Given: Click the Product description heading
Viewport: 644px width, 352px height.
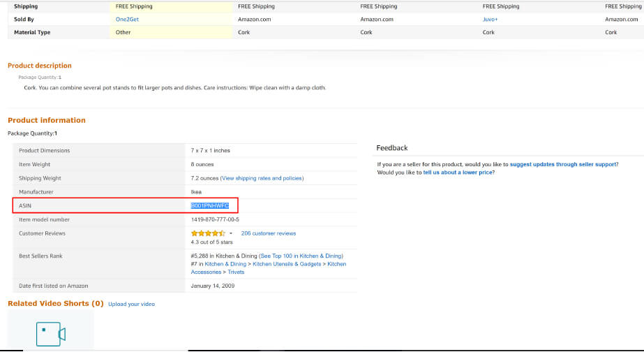Looking at the screenshot, I should click(x=40, y=66).
